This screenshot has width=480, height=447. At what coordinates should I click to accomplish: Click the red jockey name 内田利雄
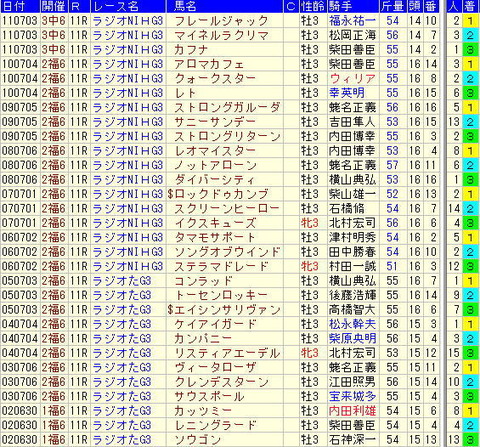point(352,411)
